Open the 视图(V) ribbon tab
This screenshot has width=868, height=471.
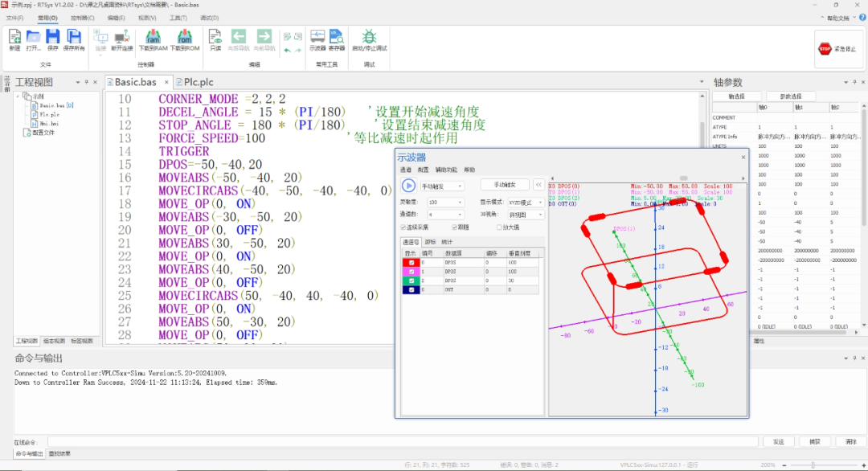click(x=147, y=18)
